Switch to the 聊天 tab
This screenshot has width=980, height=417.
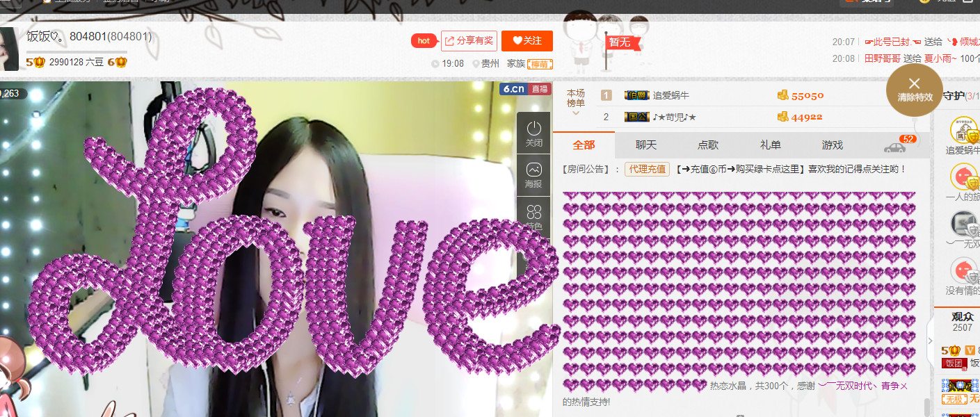(646, 145)
